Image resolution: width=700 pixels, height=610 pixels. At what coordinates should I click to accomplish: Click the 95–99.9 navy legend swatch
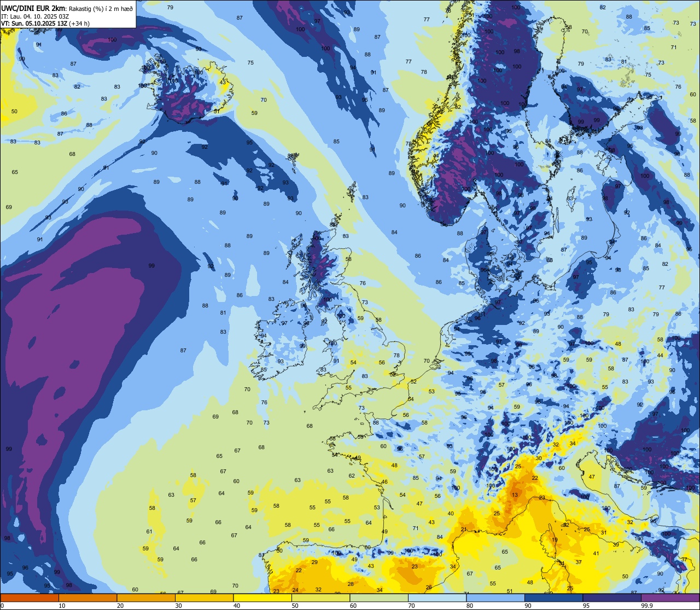[x=612, y=597]
